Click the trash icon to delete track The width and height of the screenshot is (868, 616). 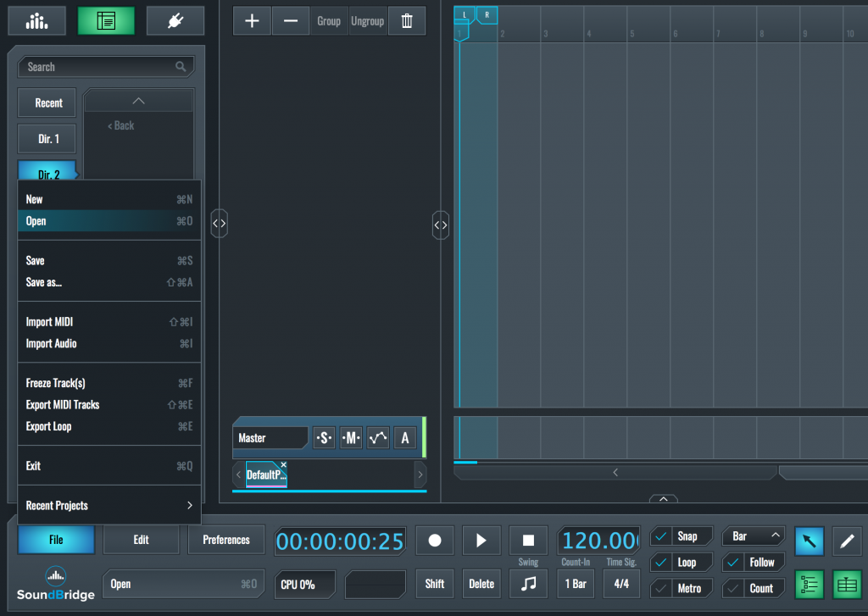tap(407, 20)
